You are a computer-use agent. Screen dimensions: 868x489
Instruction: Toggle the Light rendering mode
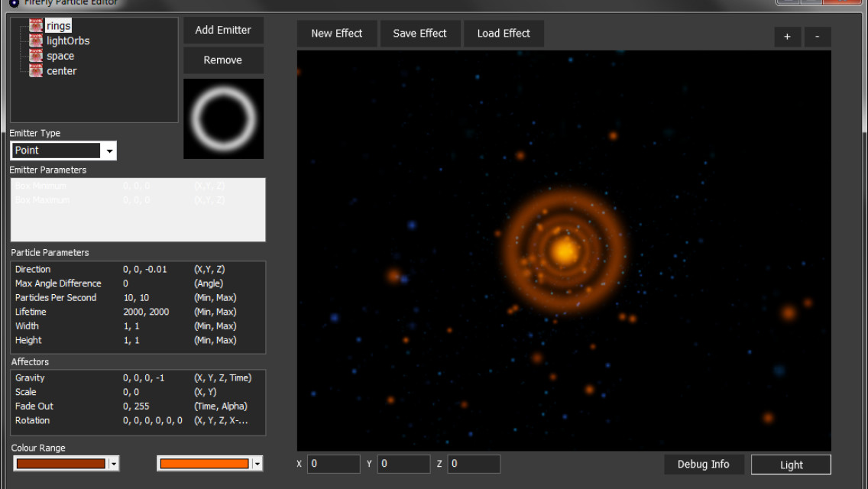click(x=791, y=464)
